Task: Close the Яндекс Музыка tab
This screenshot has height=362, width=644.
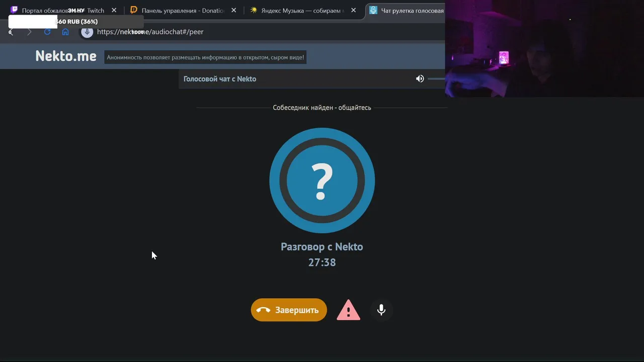Action: tap(353, 10)
